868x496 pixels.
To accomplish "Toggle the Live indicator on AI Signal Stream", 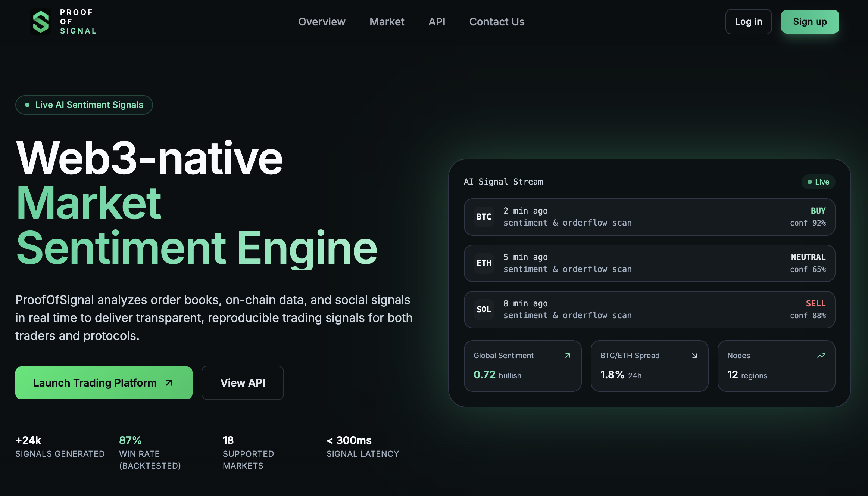I will [x=818, y=182].
